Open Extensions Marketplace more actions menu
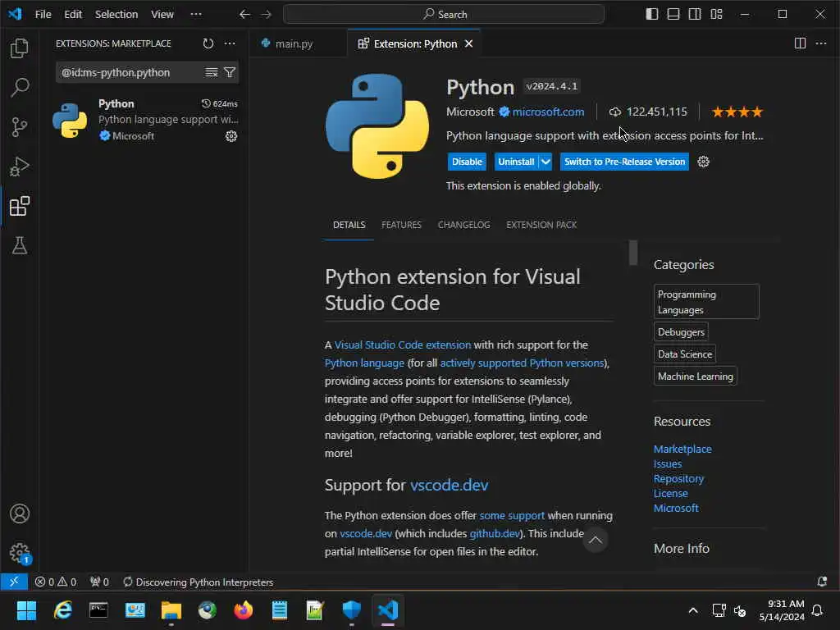The width and height of the screenshot is (840, 630). pos(230,43)
